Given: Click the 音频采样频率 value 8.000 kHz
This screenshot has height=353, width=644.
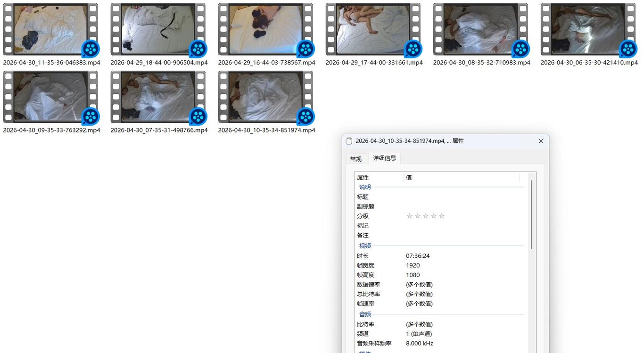Looking at the screenshot, I should click(x=419, y=344).
